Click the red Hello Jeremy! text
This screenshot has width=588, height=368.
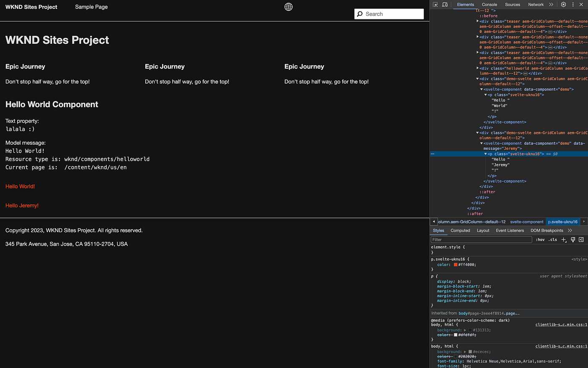tap(22, 206)
